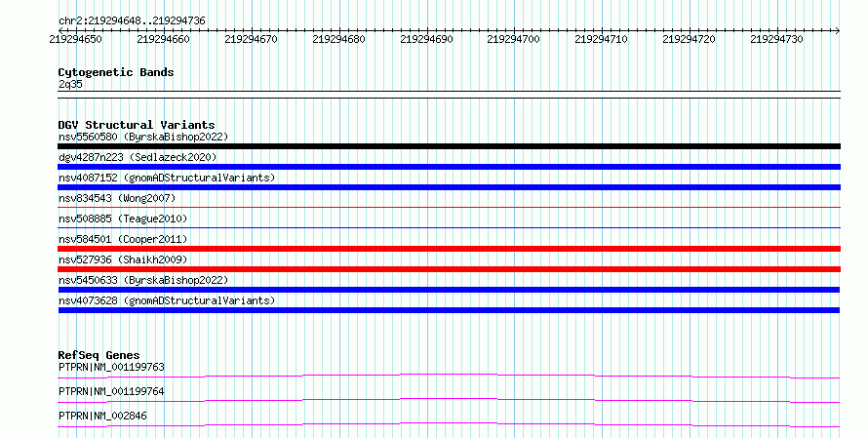The width and height of the screenshot is (868, 438).
Task: Open the Cytogenetic Bands track heading
Action: coord(116,72)
